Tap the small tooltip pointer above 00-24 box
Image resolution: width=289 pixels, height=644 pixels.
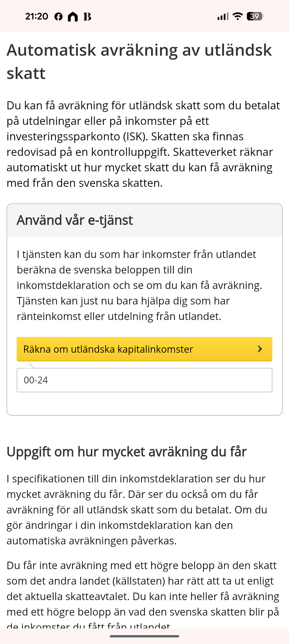pyautogui.click(x=30, y=366)
